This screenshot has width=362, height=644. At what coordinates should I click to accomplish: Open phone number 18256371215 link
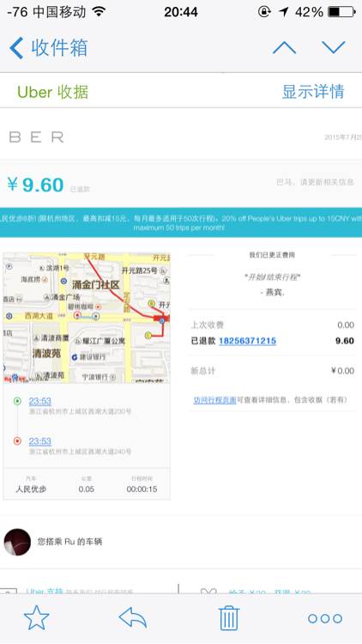click(248, 341)
